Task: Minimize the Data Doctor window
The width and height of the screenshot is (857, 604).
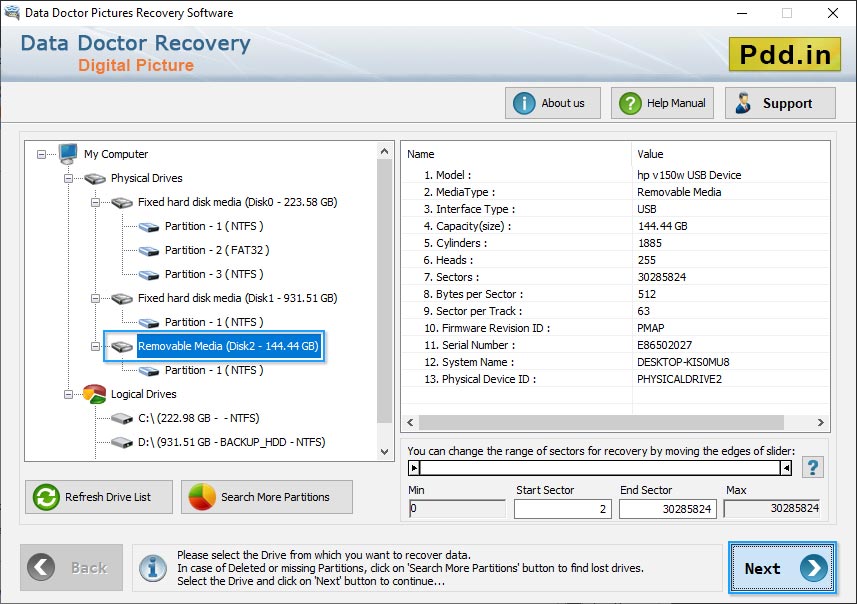Action: click(x=742, y=13)
